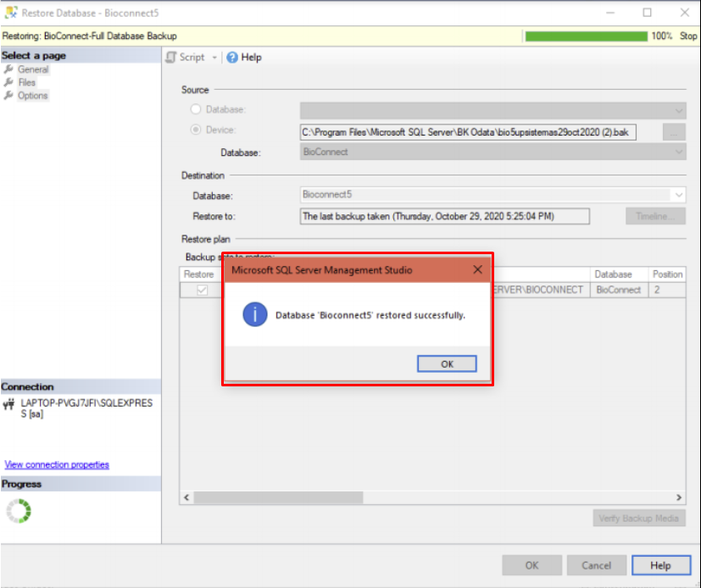
Task: Click the green restore progress bar
Action: pyautogui.click(x=586, y=36)
